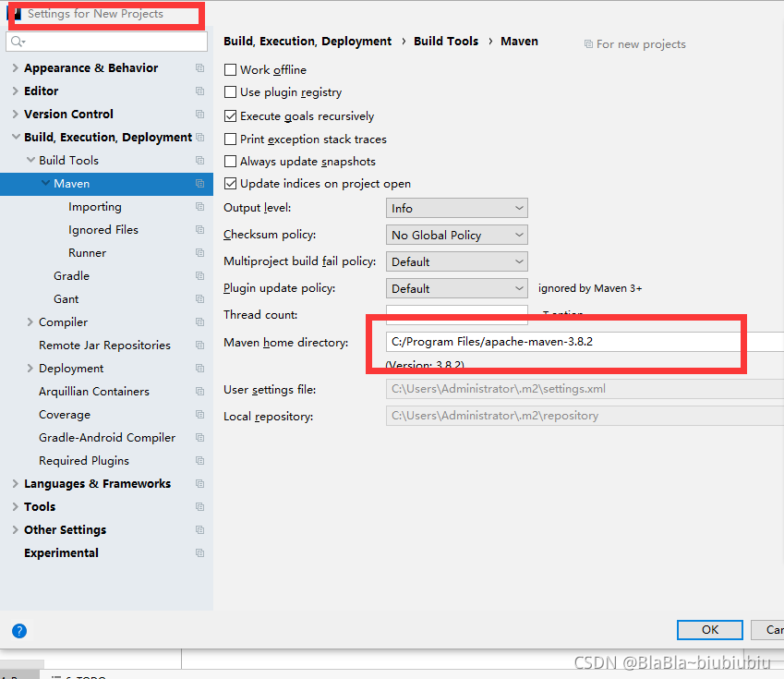The height and width of the screenshot is (679, 784).
Task: Expand the Version Control section arrow
Action: 15,114
